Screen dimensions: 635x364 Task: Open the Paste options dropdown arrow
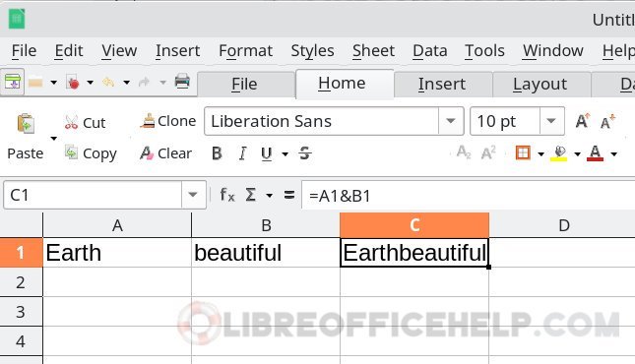pyautogui.click(x=54, y=139)
